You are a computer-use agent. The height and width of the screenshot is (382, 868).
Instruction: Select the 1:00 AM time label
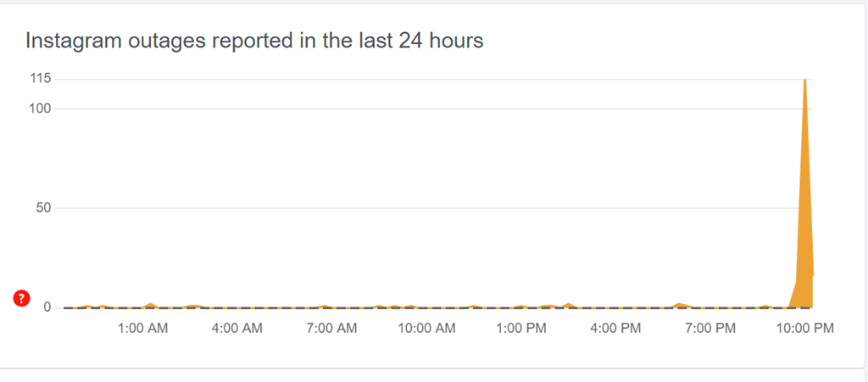click(x=142, y=329)
